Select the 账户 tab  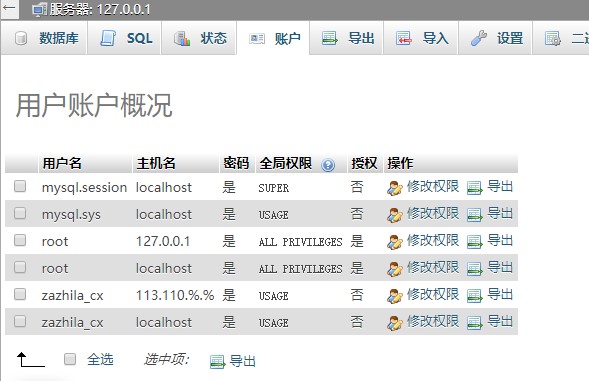(x=273, y=38)
